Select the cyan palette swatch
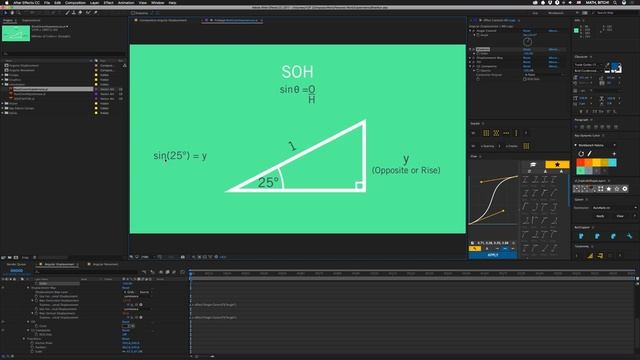The image size is (640, 360). [x=612, y=163]
